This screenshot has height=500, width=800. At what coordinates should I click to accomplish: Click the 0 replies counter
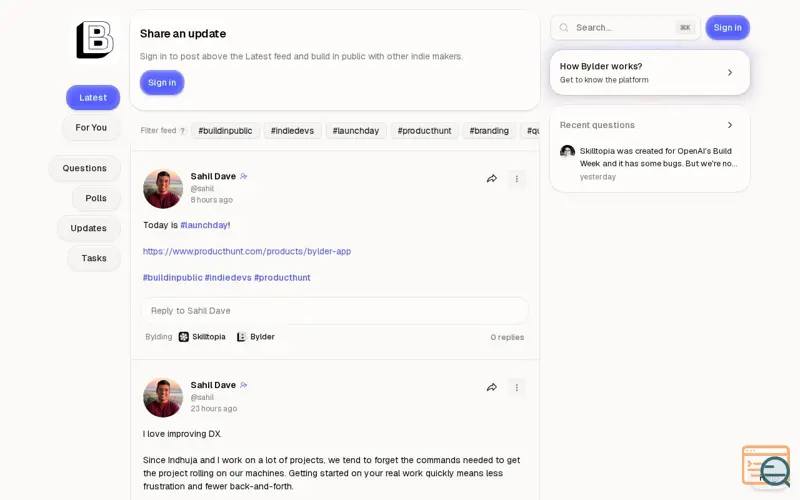click(507, 337)
